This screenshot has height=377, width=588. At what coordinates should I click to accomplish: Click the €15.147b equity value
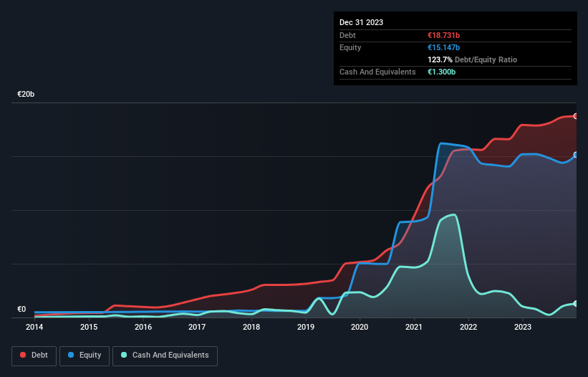pos(443,47)
